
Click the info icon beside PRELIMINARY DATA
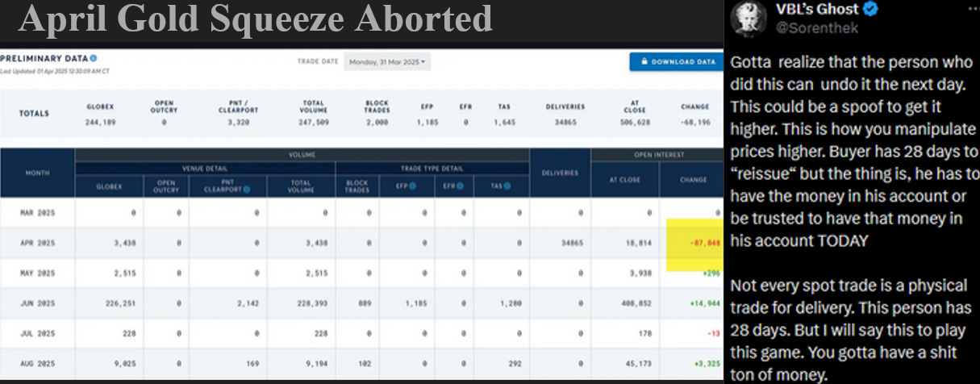(x=94, y=59)
